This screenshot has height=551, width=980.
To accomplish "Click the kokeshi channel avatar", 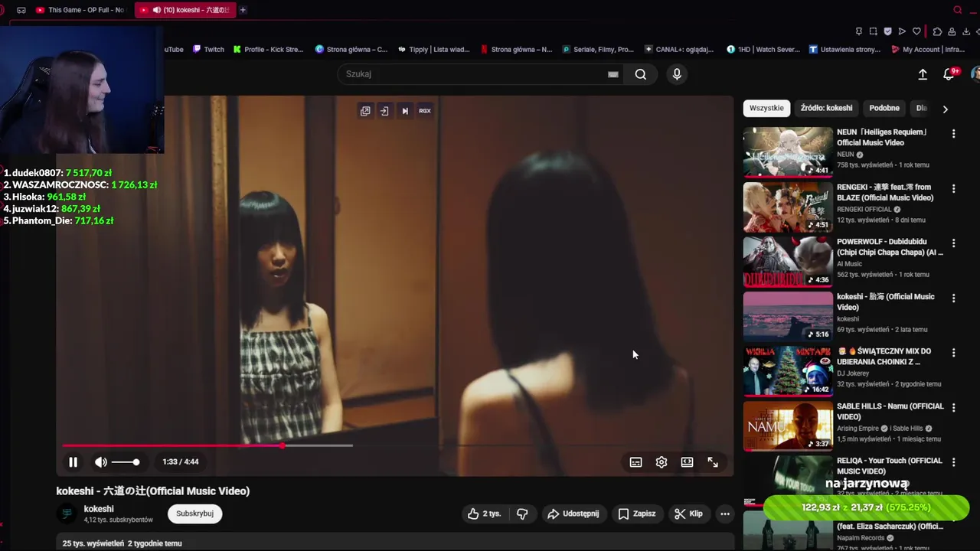I will [67, 514].
